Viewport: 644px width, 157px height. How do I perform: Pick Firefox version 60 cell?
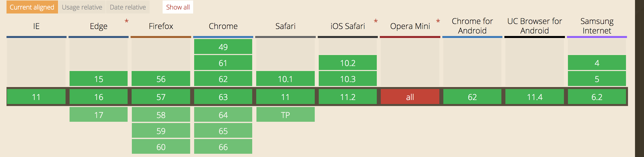[161, 147]
